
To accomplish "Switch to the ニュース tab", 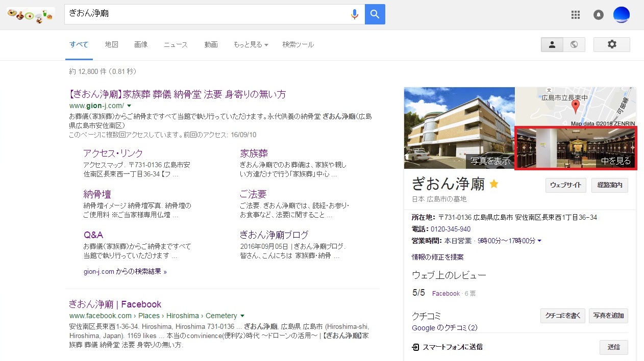I will (176, 45).
